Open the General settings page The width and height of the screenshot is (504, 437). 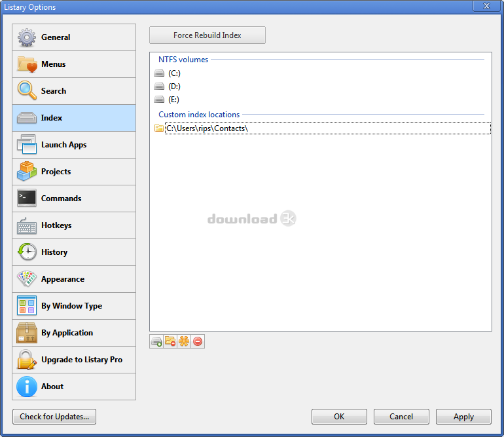click(x=74, y=37)
